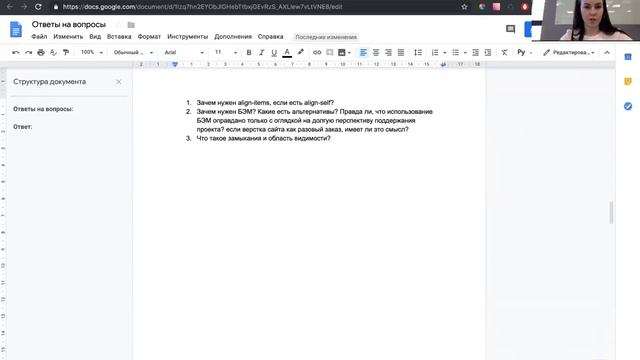
Task: Reload the page in browser
Action: (38, 7)
